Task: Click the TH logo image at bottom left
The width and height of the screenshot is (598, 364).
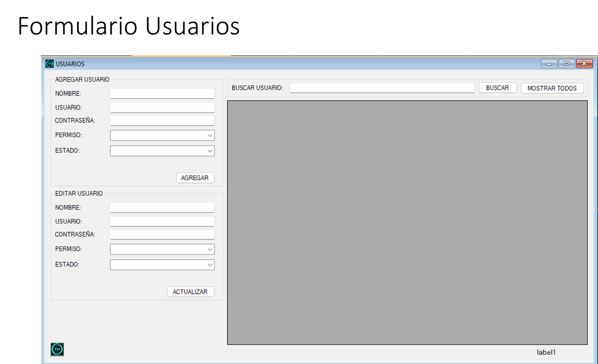Action: click(x=57, y=349)
